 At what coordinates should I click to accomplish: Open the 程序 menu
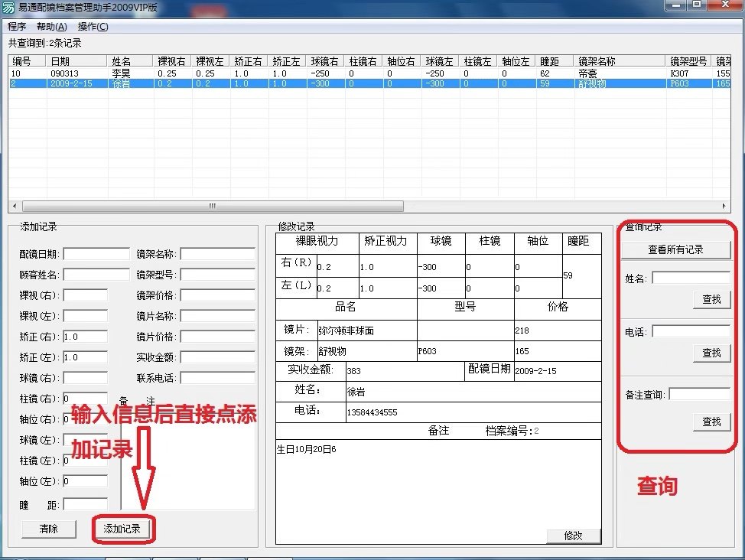click(x=15, y=26)
